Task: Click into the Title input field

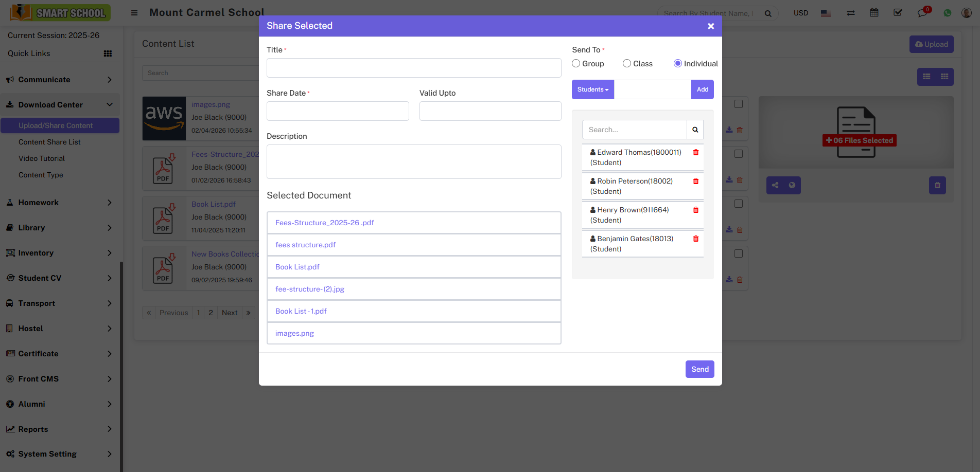Action: [413, 68]
